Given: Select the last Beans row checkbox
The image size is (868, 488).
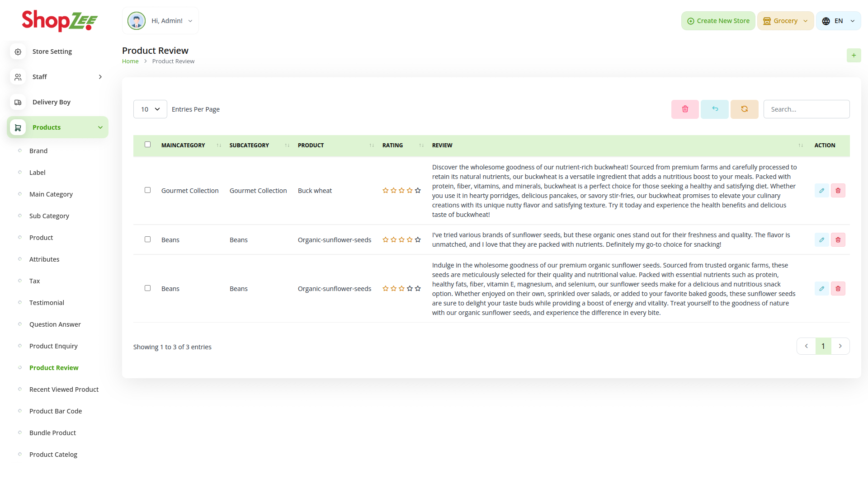Looking at the screenshot, I should (x=147, y=288).
